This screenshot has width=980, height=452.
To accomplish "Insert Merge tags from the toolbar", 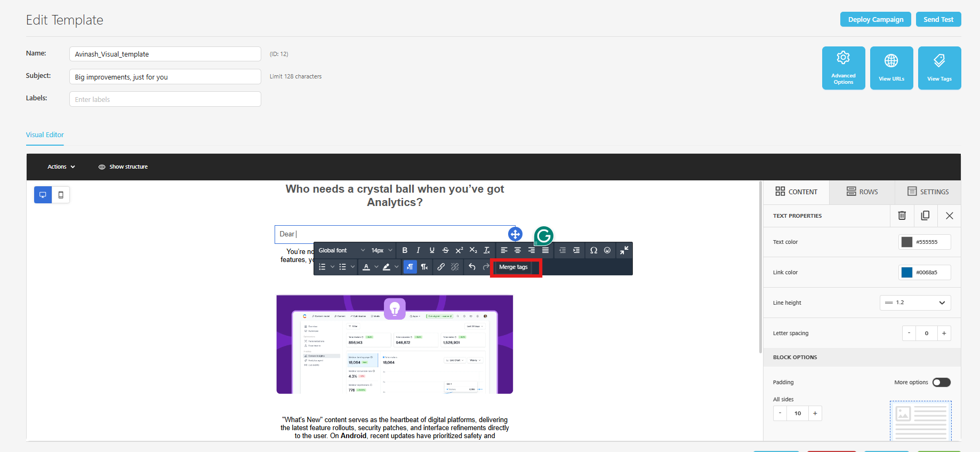I will coord(513,267).
